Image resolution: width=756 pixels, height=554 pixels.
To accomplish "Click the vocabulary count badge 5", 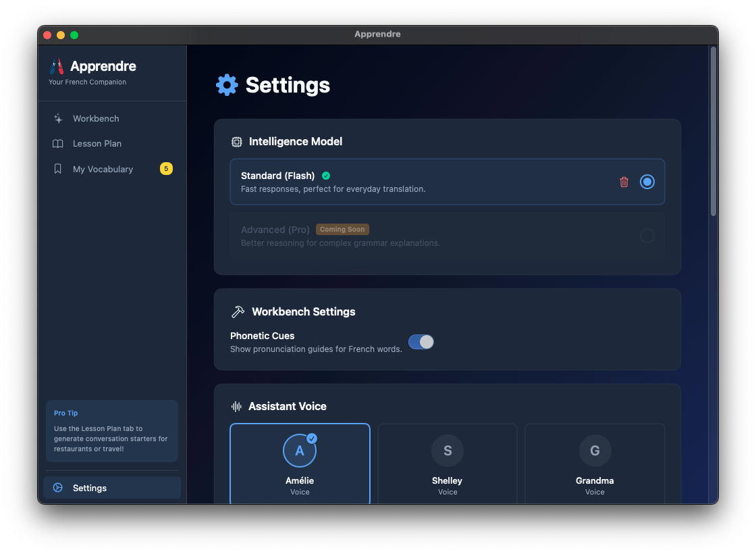I will pos(166,168).
